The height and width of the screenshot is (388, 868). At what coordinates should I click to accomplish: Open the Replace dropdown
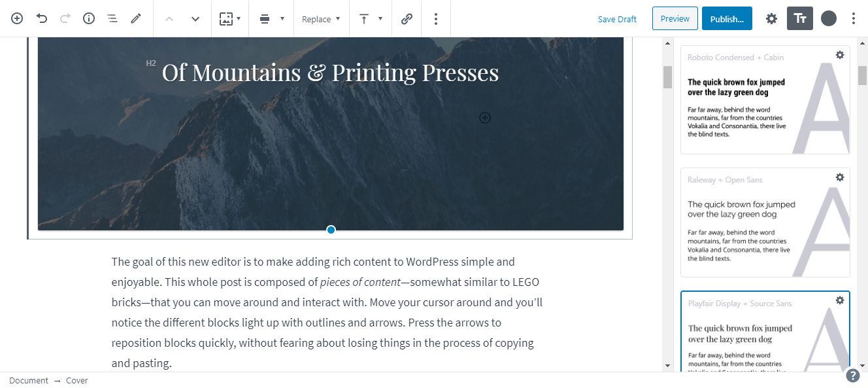[321, 18]
